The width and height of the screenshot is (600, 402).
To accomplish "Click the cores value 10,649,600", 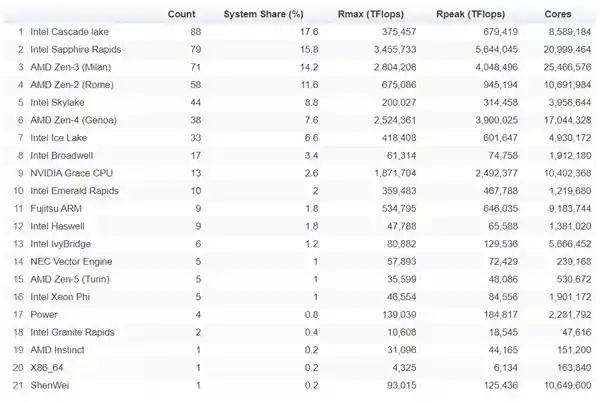I will (x=567, y=385).
